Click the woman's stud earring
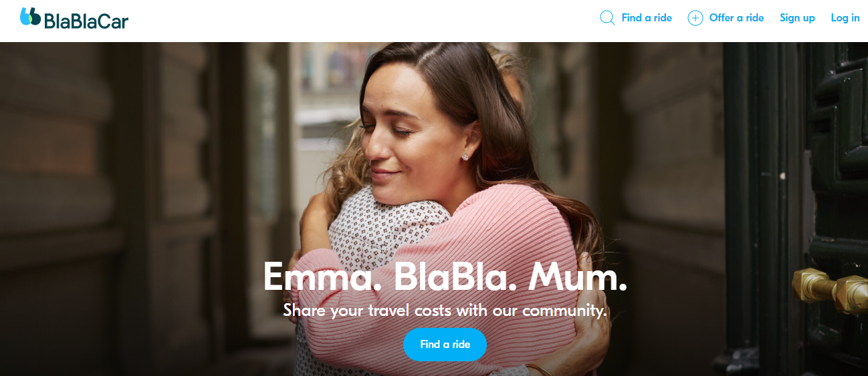The height and width of the screenshot is (376, 868). tap(463, 157)
